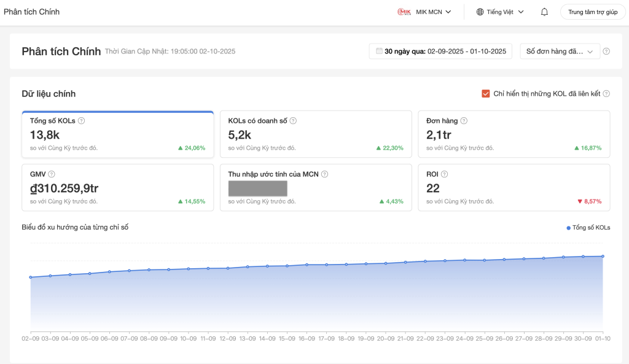Uncheck Chỉ hiển thị những KOL đã liên kết
The height and width of the screenshot is (364, 629).
click(x=486, y=94)
